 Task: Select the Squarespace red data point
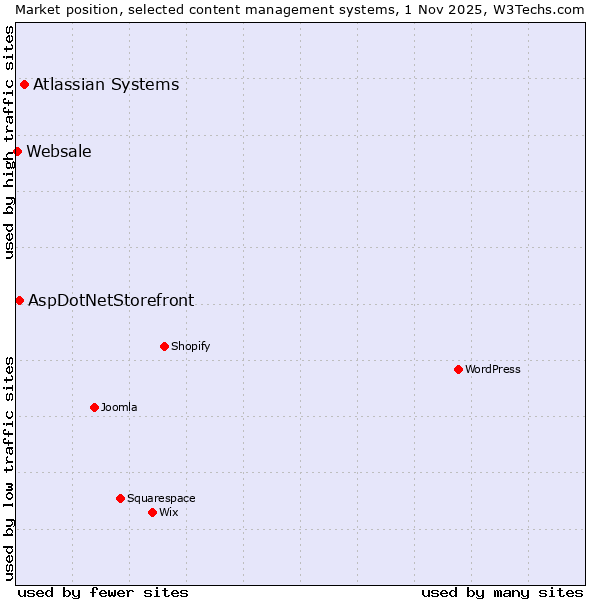120,498
